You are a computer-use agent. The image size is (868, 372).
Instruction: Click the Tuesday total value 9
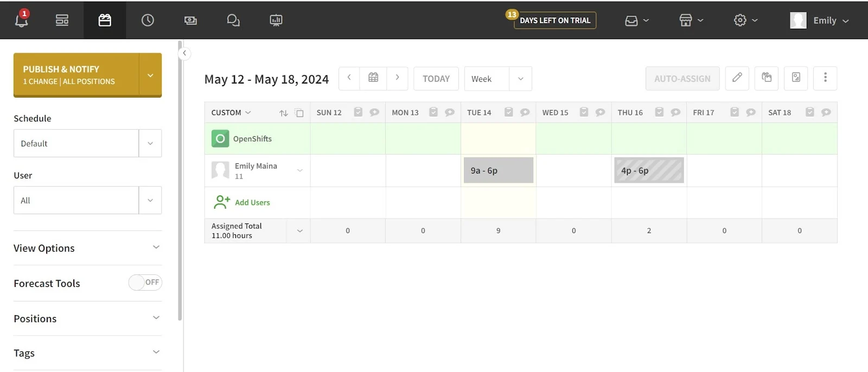pos(499,230)
